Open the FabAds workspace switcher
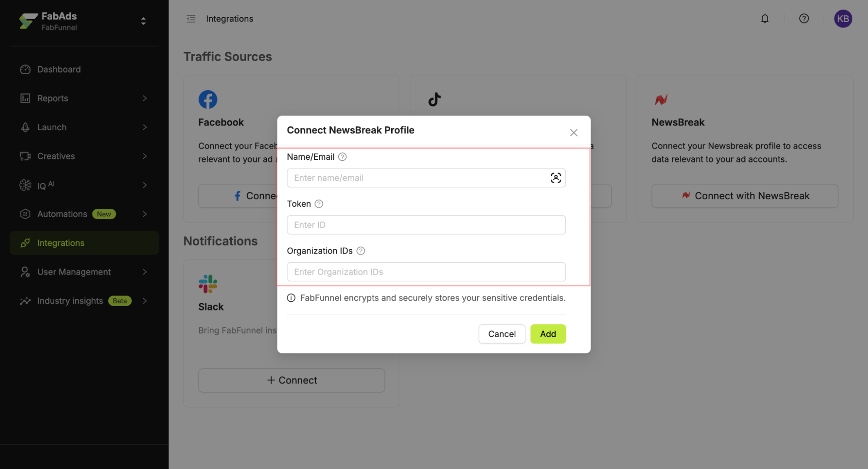The image size is (868, 469). (143, 21)
